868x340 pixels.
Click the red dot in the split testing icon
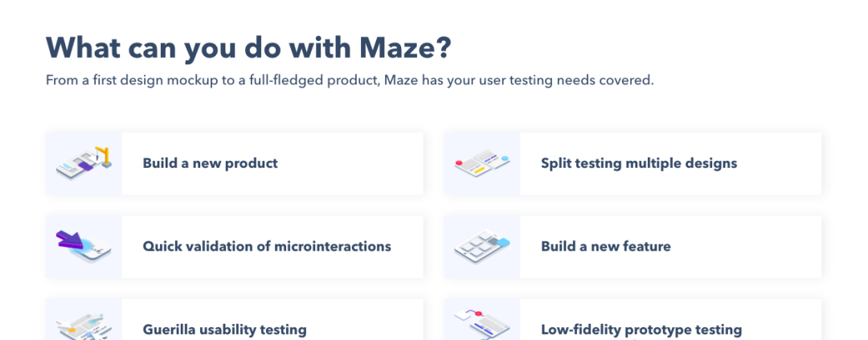[x=458, y=163]
